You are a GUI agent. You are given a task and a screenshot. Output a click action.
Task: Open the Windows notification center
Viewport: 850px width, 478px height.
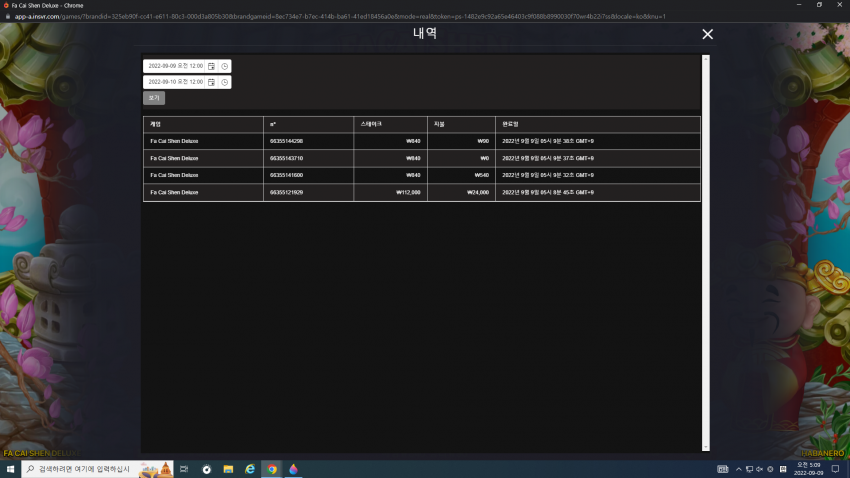coord(835,469)
